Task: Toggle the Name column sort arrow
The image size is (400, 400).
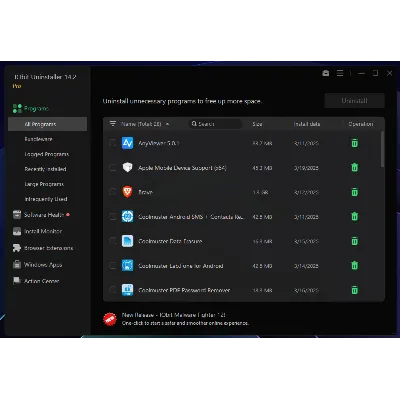Action: 167,124
